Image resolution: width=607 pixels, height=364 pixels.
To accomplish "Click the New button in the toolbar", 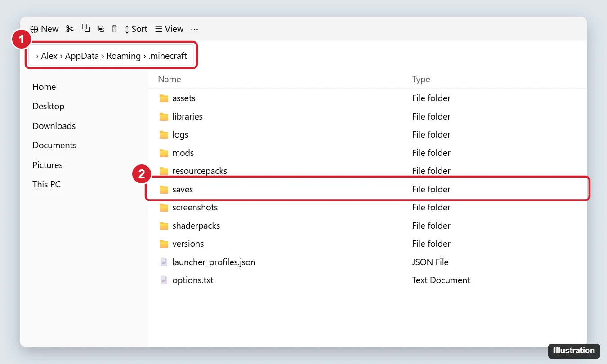I will click(44, 29).
